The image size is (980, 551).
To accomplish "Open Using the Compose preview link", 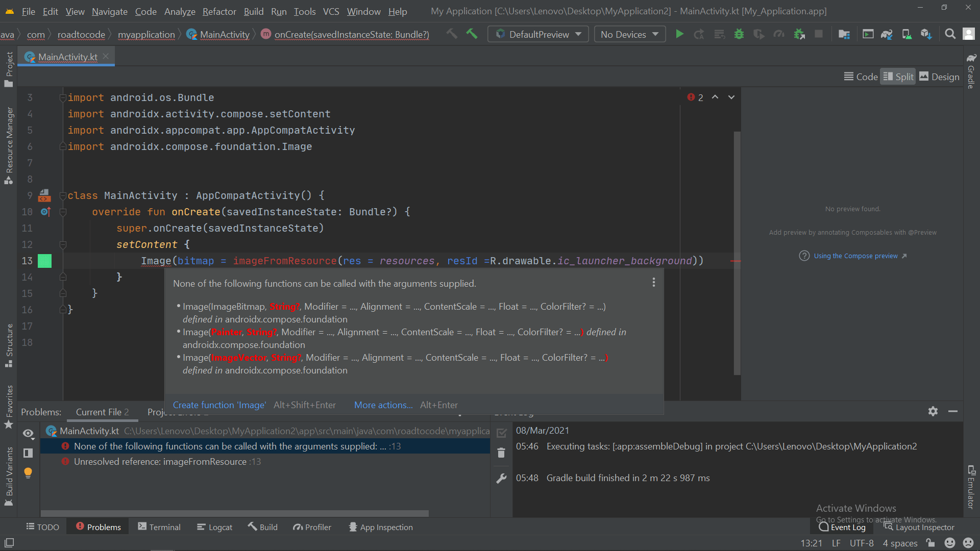I will [855, 256].
